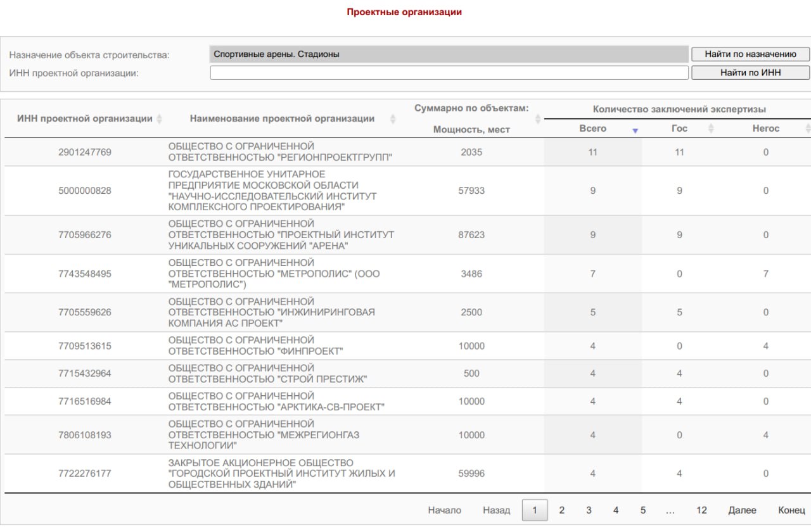The height and width of the screenshot is (532, 811).
Task: Select the current page 1 button
Action: (x=535, y=510)
